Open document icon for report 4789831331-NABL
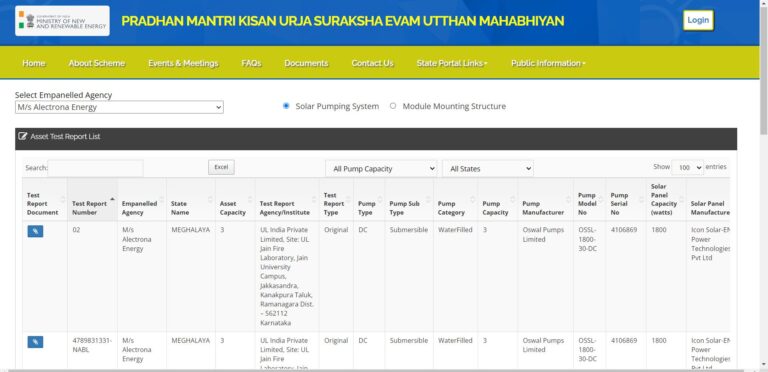The image size is (768, 372). [35, 342]
